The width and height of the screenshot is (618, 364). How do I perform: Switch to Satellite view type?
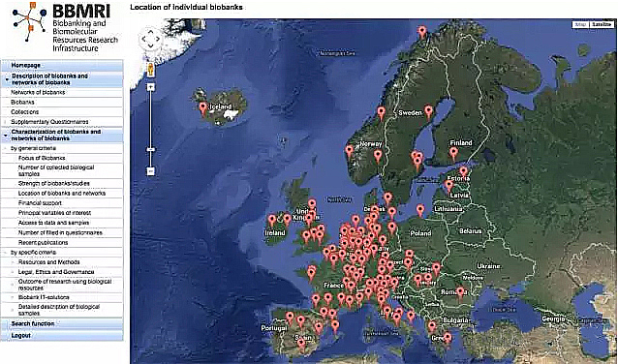point(602,24)
